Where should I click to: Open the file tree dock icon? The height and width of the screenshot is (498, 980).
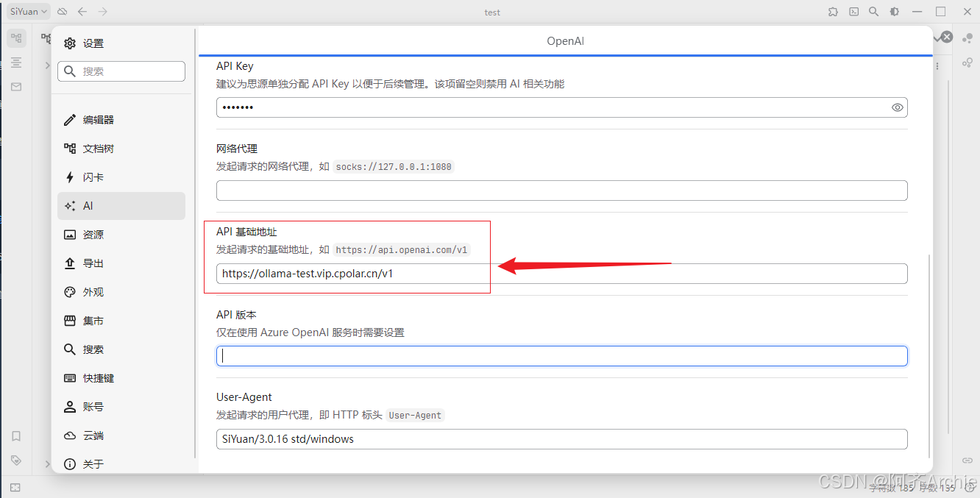pyautogui.click(x=16, y=38)
